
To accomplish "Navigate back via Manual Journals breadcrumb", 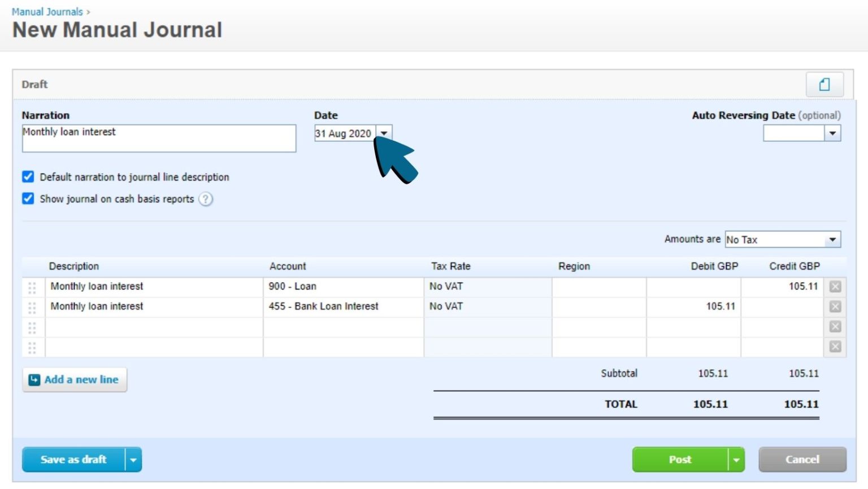I will [47, 11].
